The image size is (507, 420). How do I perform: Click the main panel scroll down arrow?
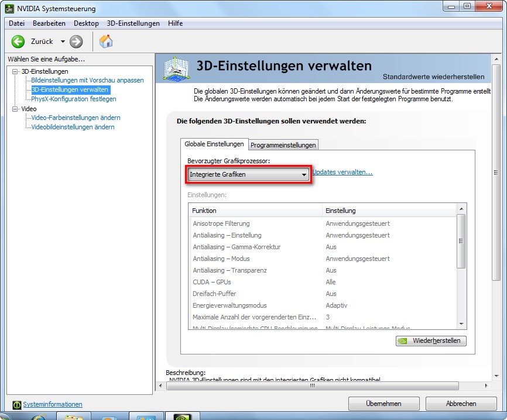496,376
